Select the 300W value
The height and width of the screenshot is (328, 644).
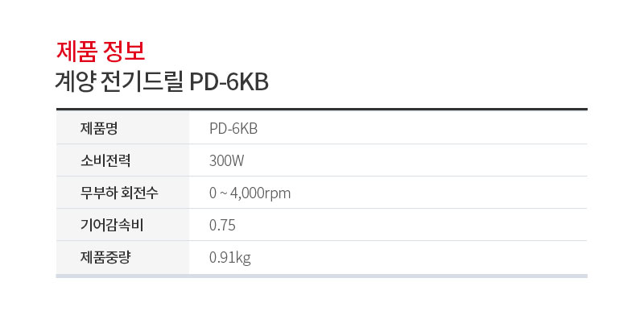[227, 160]
